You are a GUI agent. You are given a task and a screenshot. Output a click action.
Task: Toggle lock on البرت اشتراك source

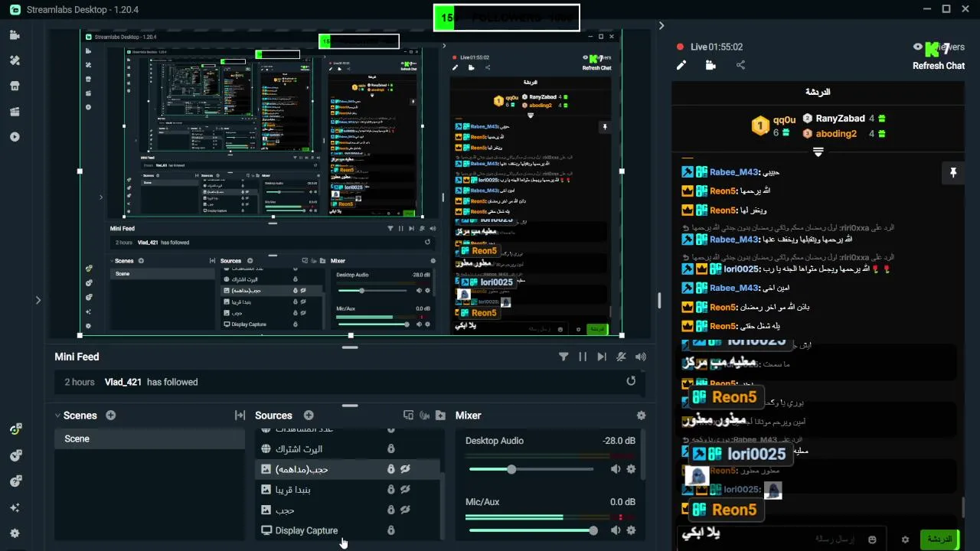tap(390, 449)
